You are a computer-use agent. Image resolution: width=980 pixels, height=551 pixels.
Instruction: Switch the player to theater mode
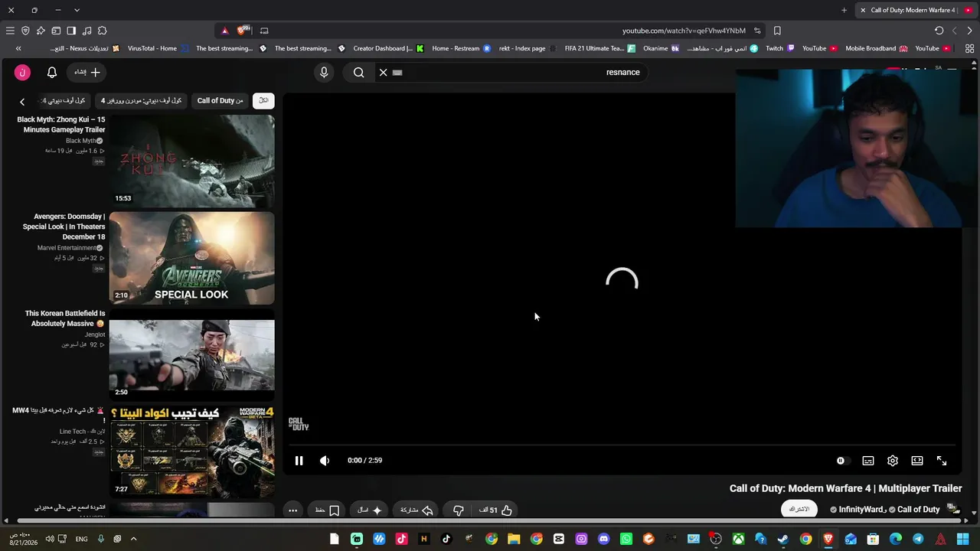point(917,461)
